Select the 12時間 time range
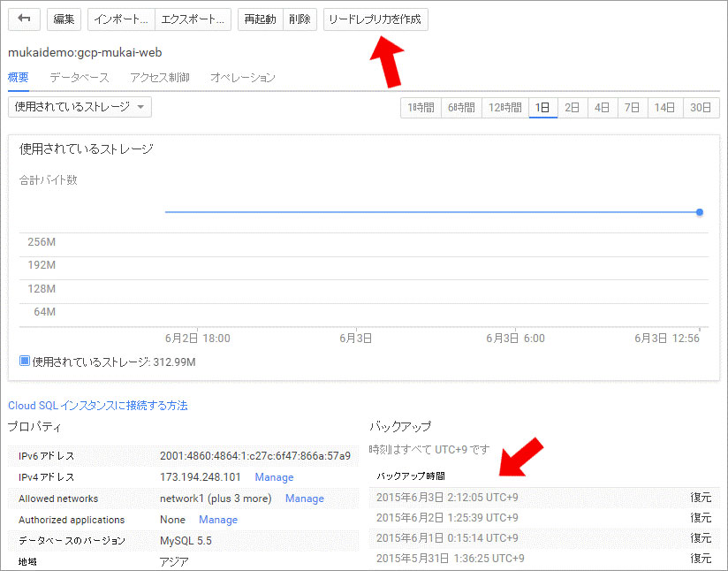This screenshot has width=728, height=571. [505, 108]
